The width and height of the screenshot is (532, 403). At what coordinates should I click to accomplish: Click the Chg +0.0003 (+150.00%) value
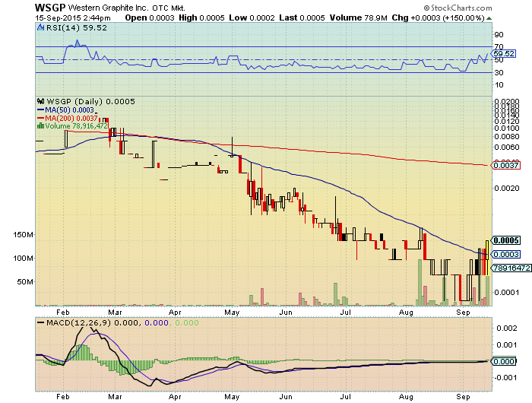[x=438, y=17]
